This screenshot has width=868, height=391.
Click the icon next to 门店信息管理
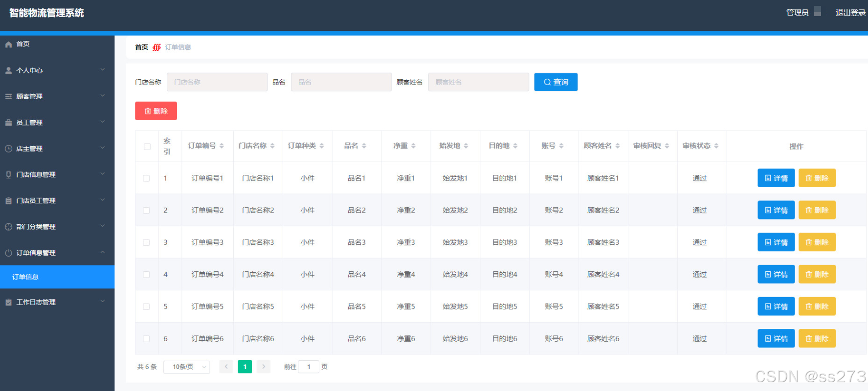click(8, 174)
